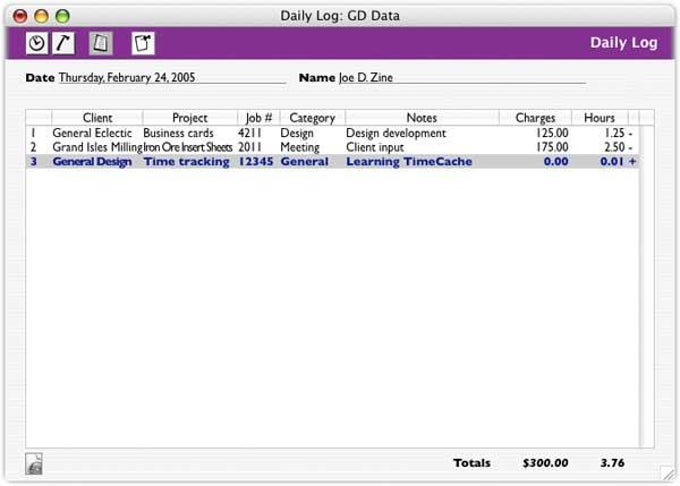Screen dimensions: 680x486
Task: Sort by the Project column header
Action: click(190, 118)
